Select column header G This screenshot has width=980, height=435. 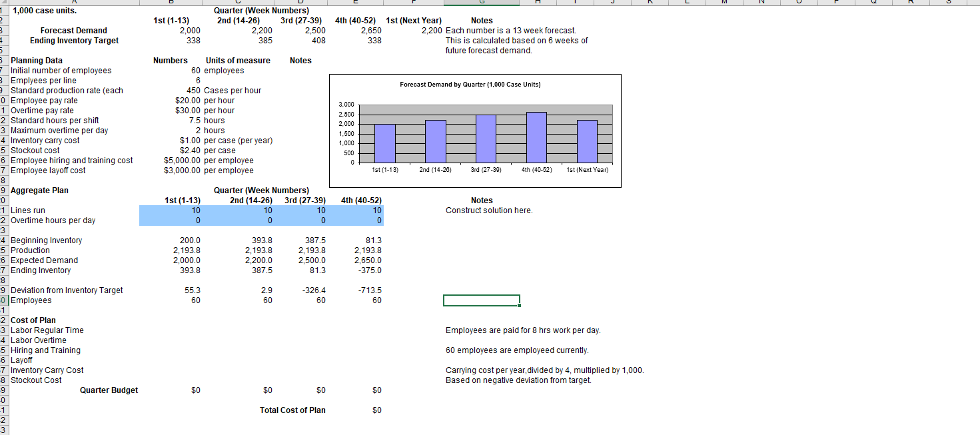[481, 2]
